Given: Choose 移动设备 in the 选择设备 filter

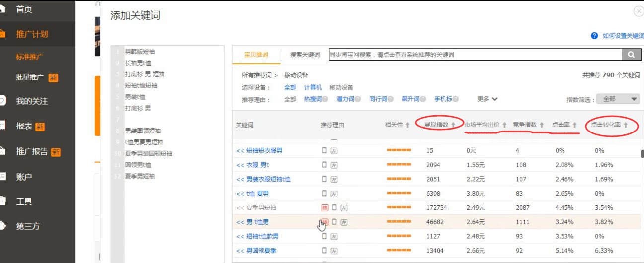Looking at the screenshot, I should tap(341, 87).
